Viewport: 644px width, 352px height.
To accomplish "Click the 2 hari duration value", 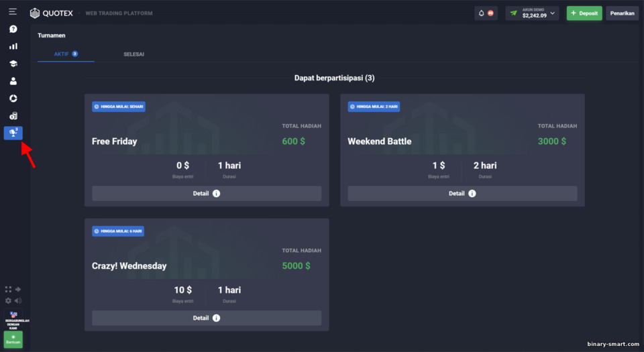I will (x=485, y=166).
